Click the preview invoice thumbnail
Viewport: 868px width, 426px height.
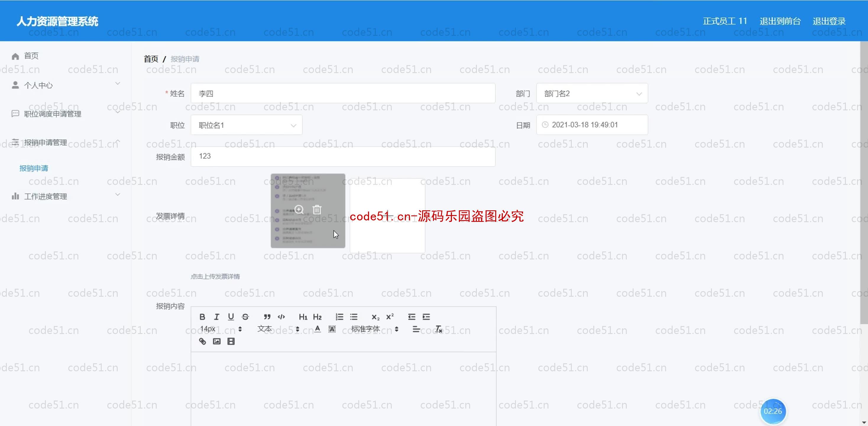pyautogui.click(x=298, y=209)
